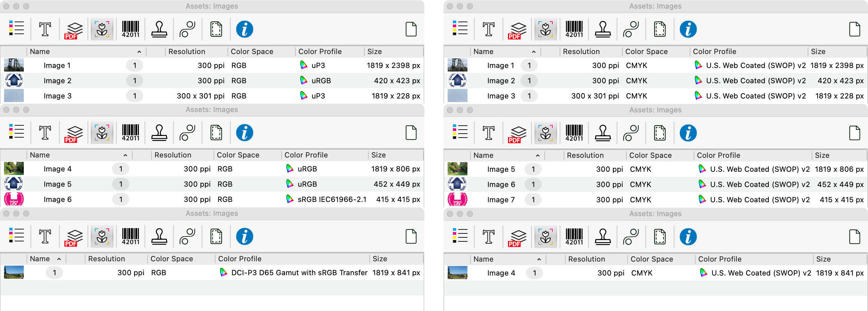Select Image 1 thumbnail in the uP3 window

click(14, 65)
